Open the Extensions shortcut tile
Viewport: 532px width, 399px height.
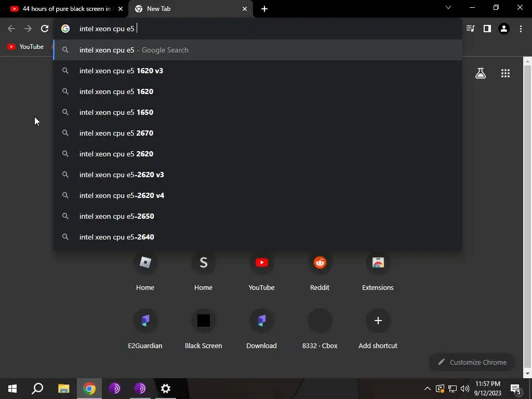point(378,271)
